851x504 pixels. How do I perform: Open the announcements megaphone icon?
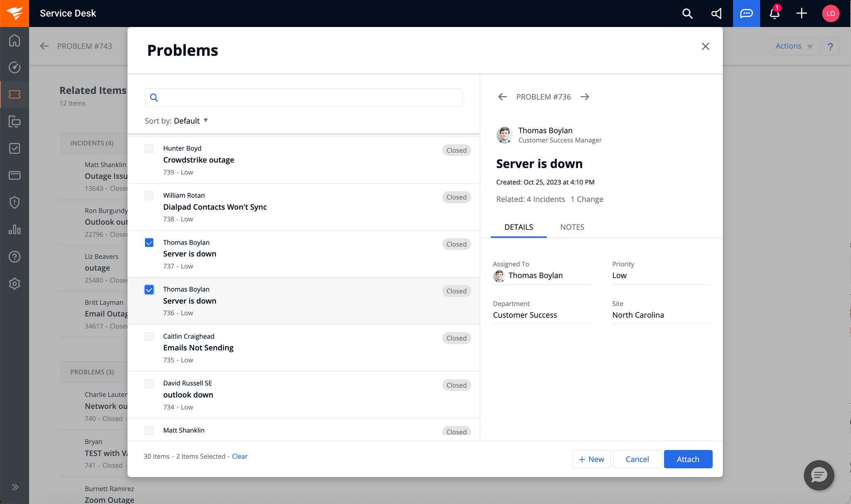click(716, 13)
